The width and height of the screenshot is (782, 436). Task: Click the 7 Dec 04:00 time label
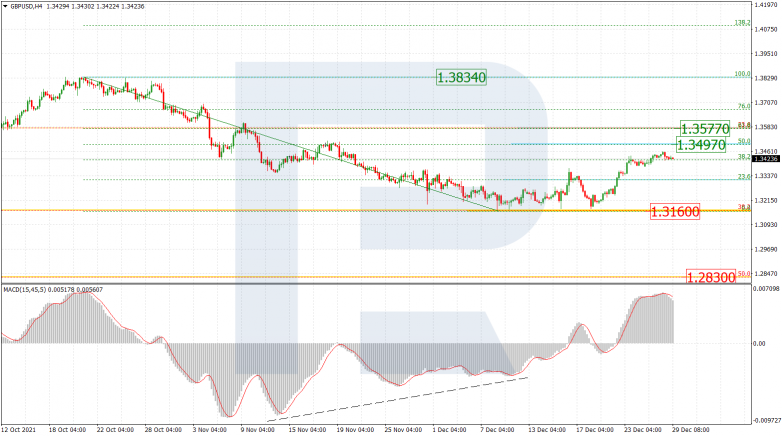(x=497, y=430)
